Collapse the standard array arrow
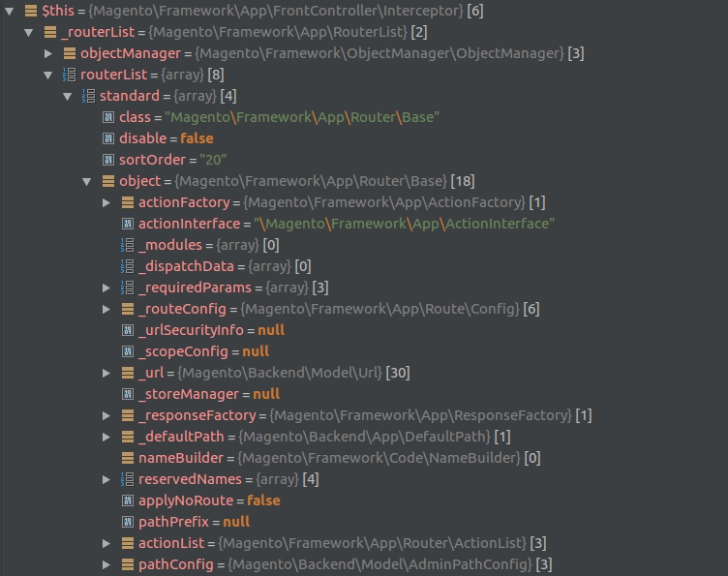This screenshot has height=576, width=728. click(68, 97)
